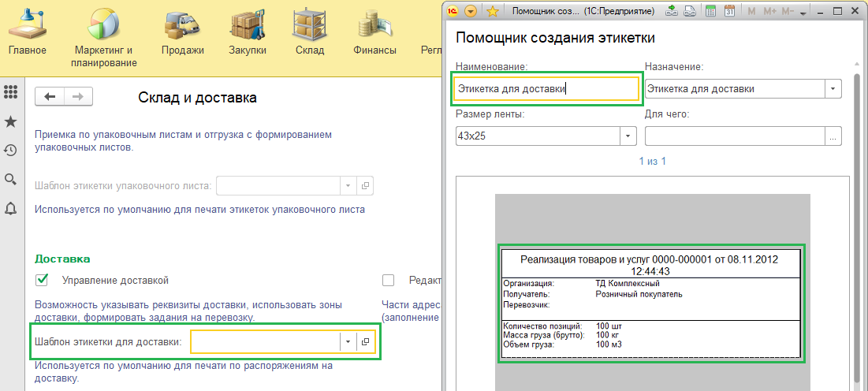Expand the Размер ленты dropdown

pos(628,136)
